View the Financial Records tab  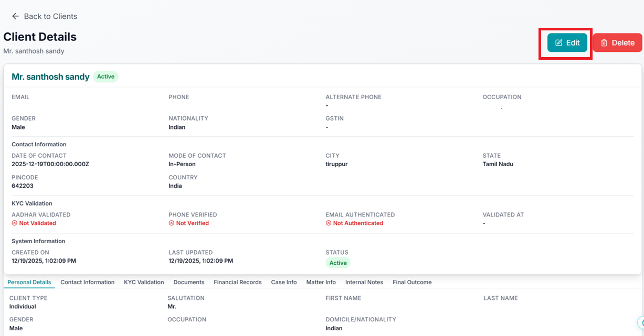click(x=237, y=282)
